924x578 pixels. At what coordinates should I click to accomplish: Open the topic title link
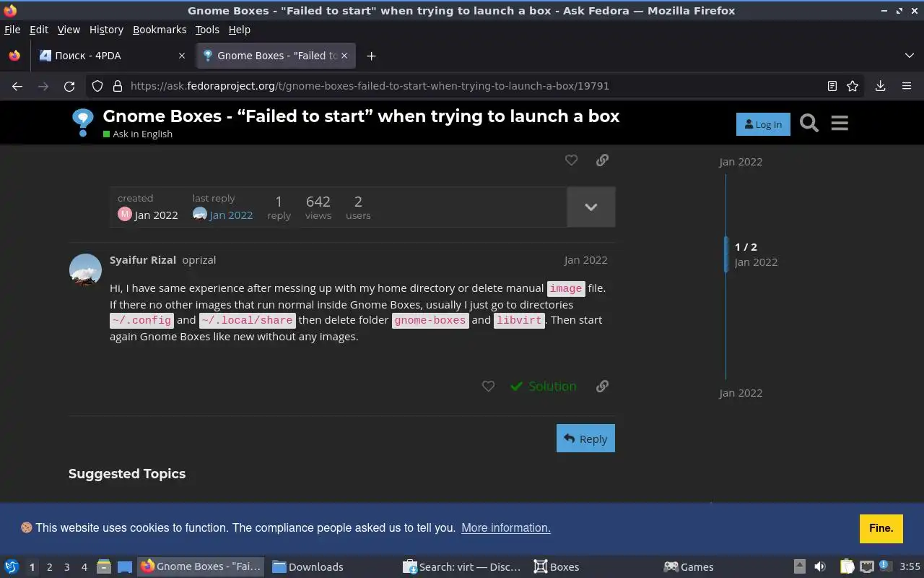361,116
